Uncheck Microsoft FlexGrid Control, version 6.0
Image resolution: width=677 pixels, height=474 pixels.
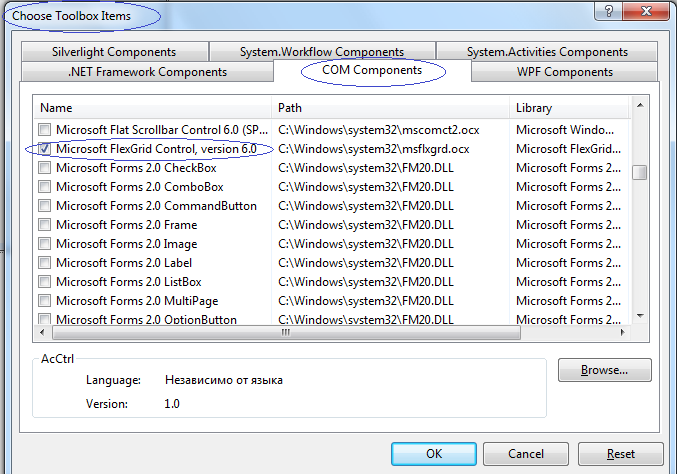[x=44, y=149]
